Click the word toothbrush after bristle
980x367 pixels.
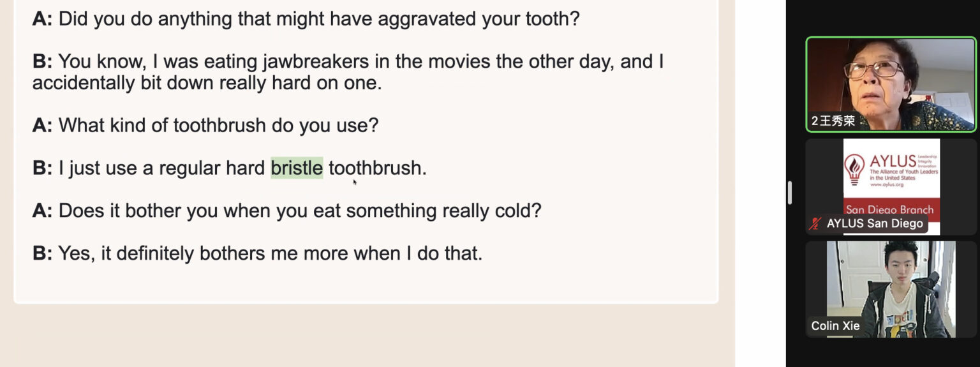click(375, 168)
